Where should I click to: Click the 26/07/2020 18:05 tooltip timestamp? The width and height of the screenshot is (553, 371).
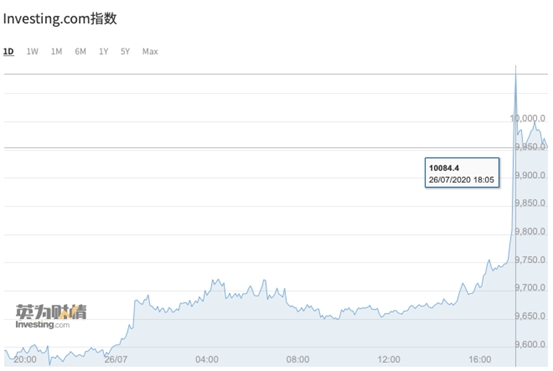tap(461, 180)
